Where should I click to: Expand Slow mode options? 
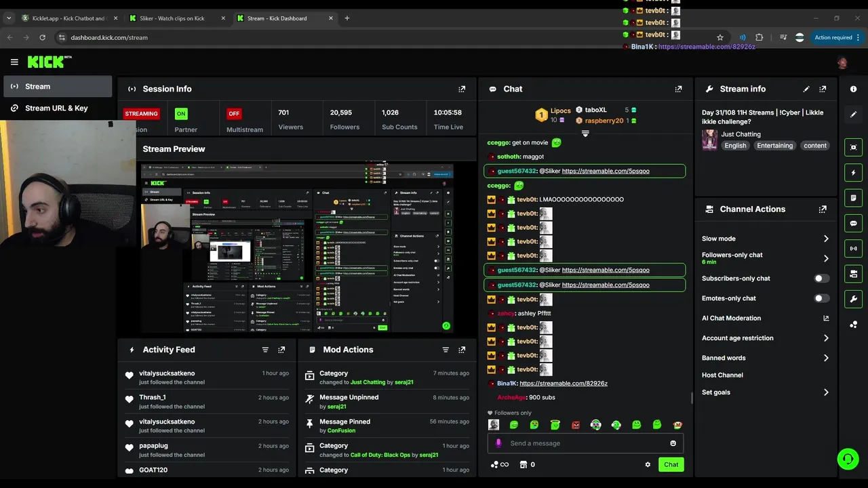(826, 239)
